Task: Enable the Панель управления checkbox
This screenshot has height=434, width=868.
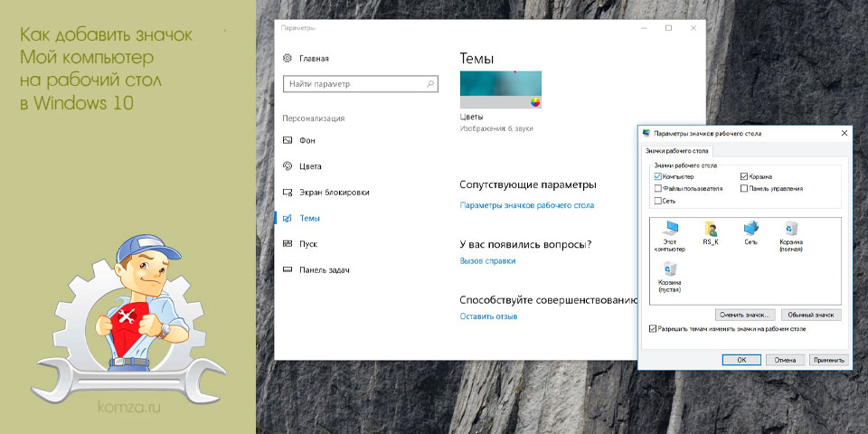Action: 744,189
